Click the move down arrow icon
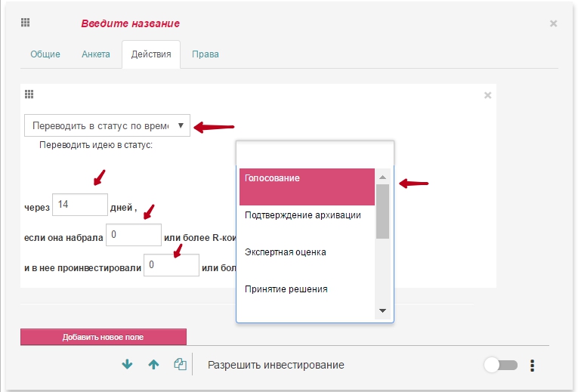This screenshot has height=392, width=578. tap(127, 364)
